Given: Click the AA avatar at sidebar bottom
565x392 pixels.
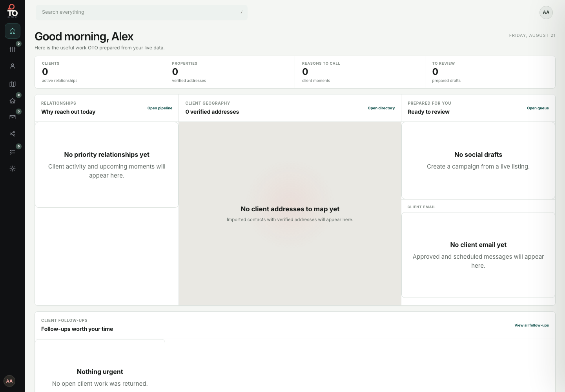Looking at the screenshot, I should click(x=9, y=381).
